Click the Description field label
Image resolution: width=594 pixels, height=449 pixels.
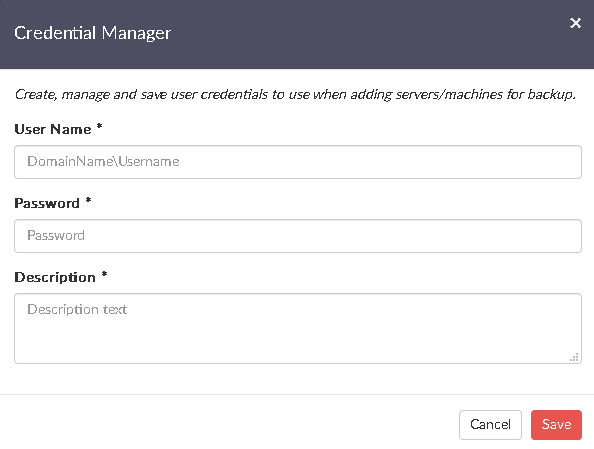[x=55, y=277]
